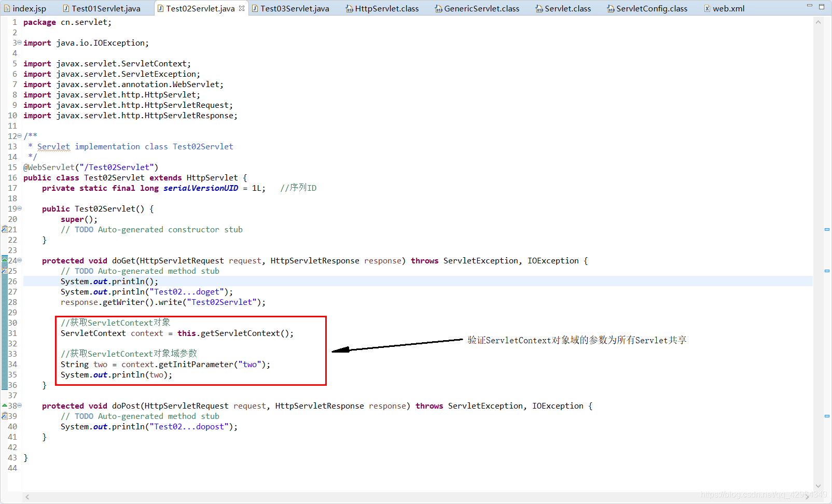Click the Test02Servlet.java file icon

pyautogui.click(x=160, y=8)
